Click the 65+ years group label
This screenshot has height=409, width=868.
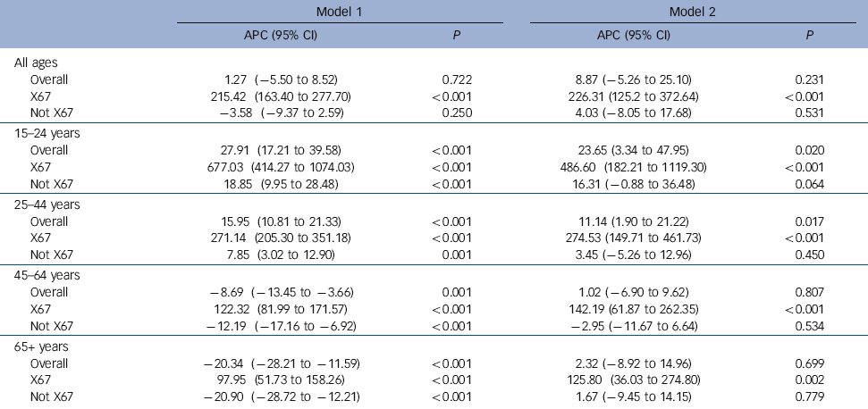(x=39, y=345)
